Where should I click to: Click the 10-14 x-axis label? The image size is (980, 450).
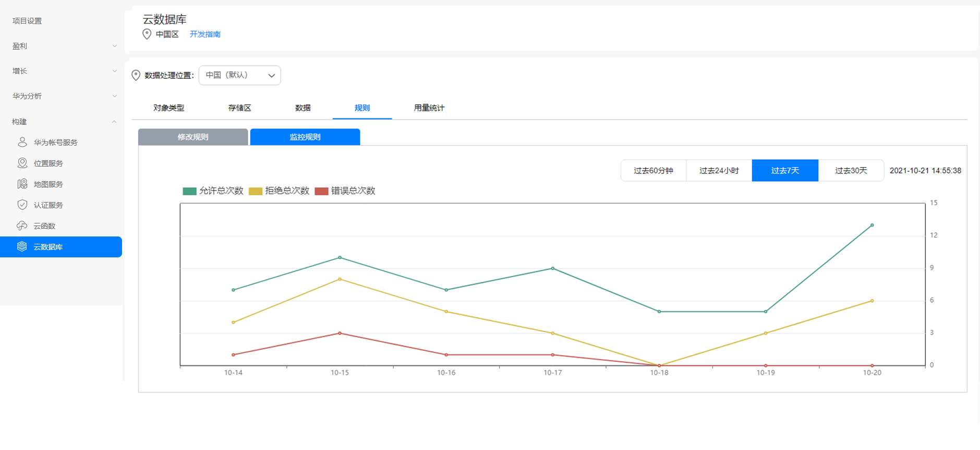click(233, 373)
